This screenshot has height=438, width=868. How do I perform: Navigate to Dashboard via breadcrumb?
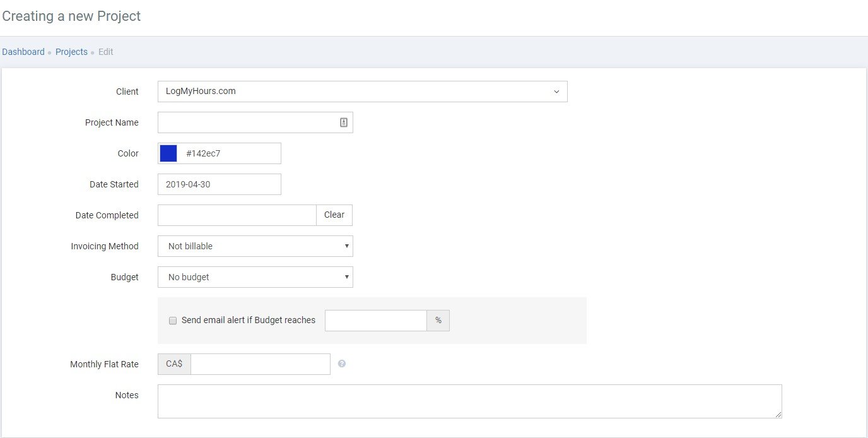(23, 51)
